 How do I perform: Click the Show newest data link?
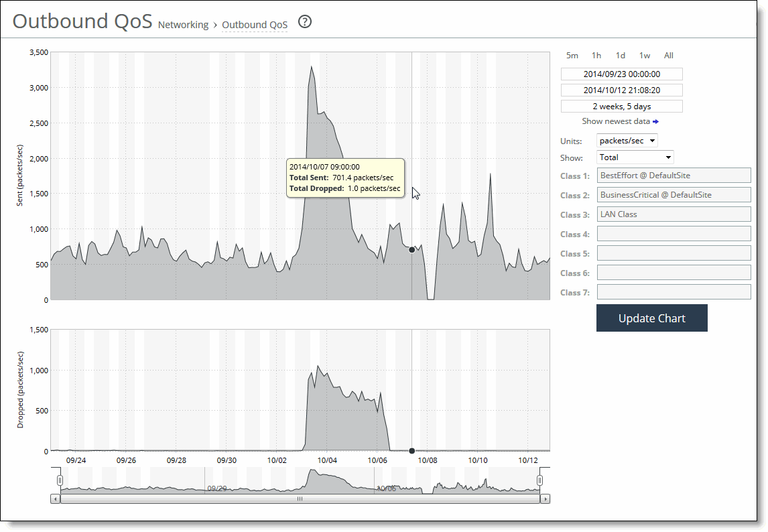pos(616,121)
